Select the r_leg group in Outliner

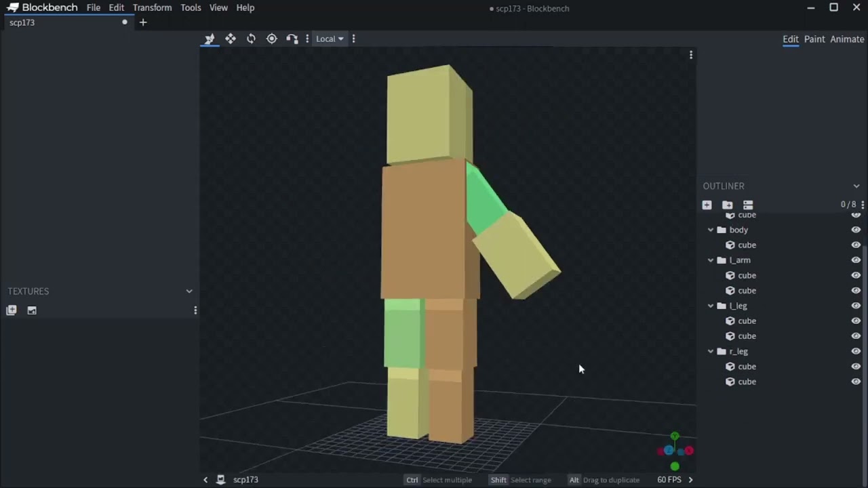pyautogui.click(x=738, y=351)
